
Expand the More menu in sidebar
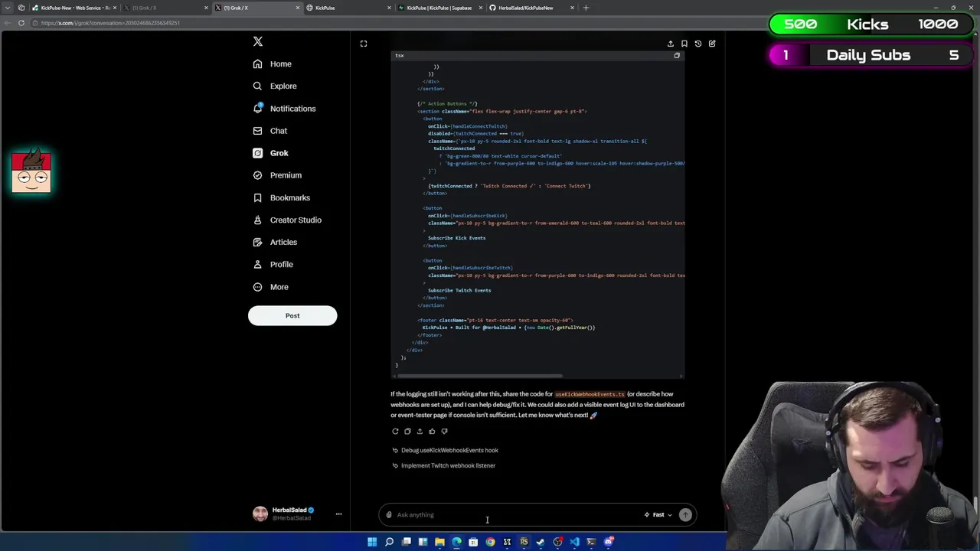[270, 287]
